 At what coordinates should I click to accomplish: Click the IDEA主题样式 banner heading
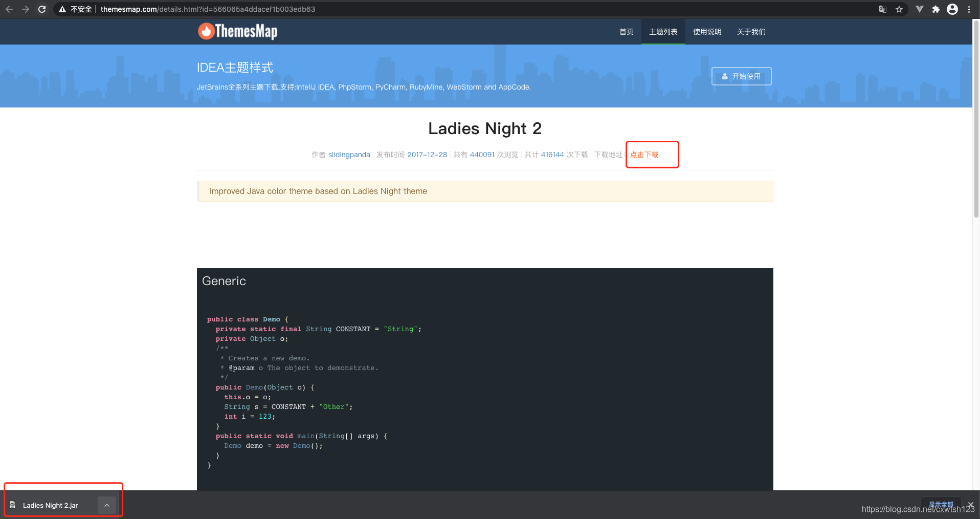coord(235,68)
